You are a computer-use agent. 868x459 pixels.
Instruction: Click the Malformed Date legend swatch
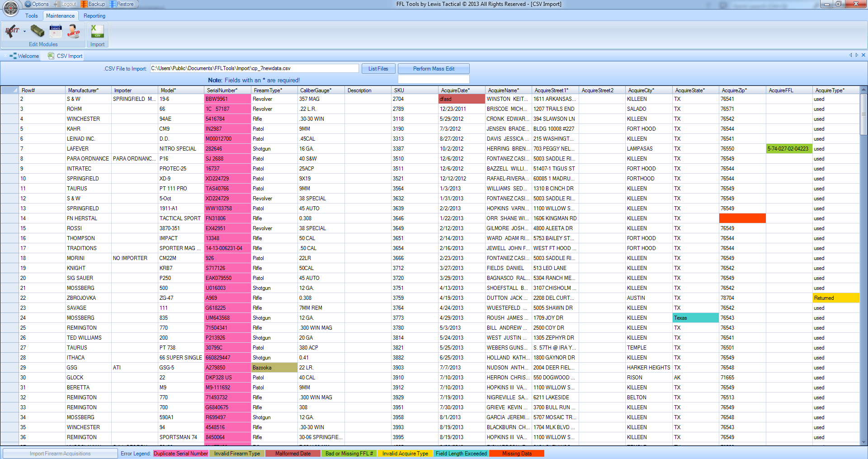[293, 454]
